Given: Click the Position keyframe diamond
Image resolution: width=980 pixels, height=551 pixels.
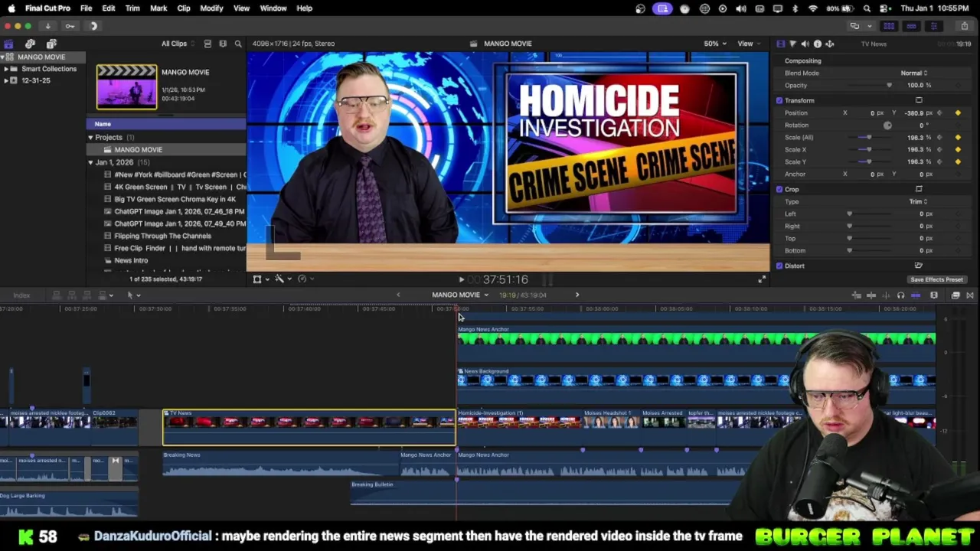Looking at the screenshot, I should click(958, 112).
